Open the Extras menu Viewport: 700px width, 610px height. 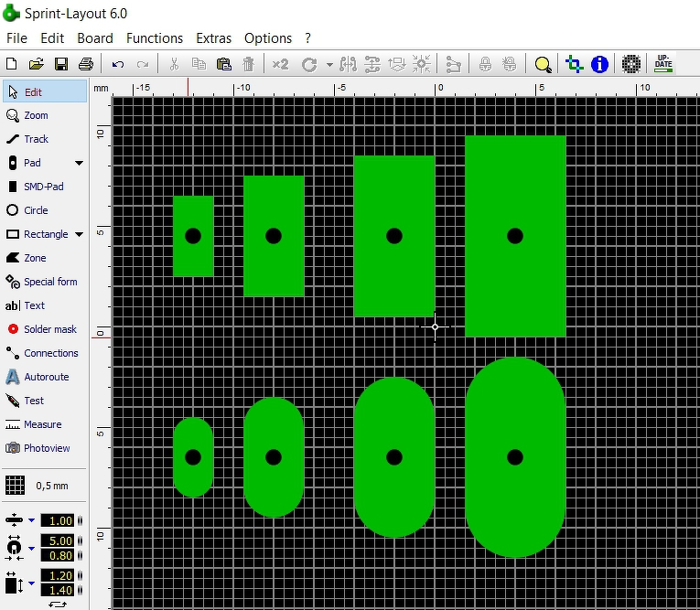click(x=214, y=38)
